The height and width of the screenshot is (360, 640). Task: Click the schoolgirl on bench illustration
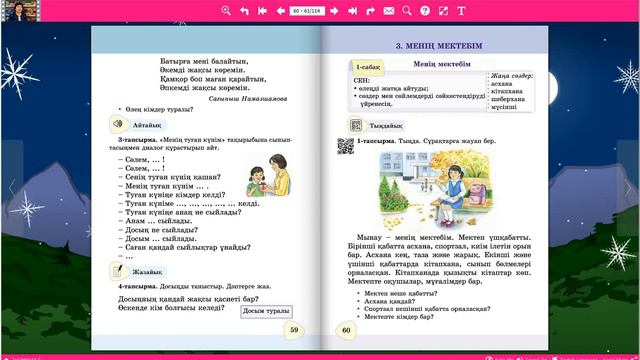tap(436, 190)
